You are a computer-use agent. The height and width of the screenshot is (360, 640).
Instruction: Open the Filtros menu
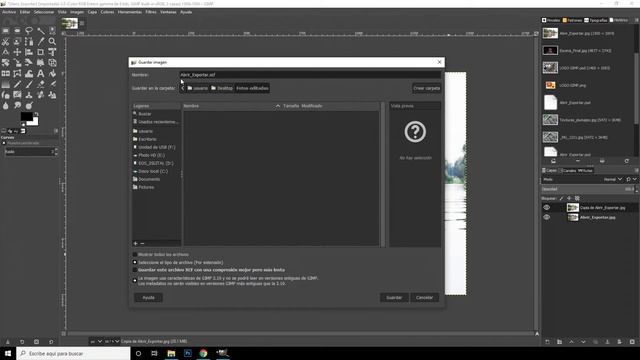point(151,12)
